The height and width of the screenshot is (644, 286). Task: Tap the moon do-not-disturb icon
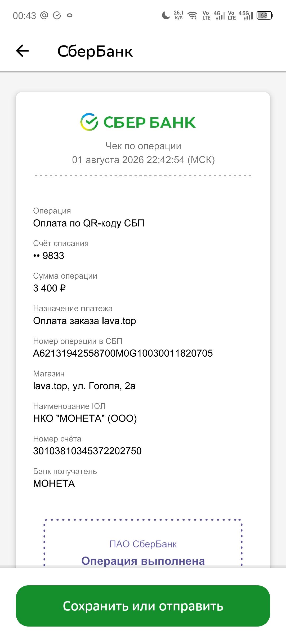pos(166,15)
